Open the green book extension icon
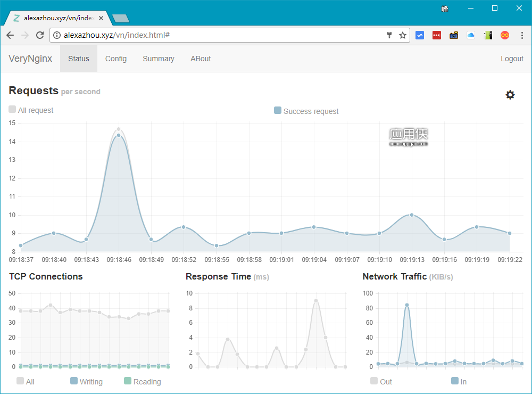The width and height of the screenshot is (532, 394). [488, 35]
